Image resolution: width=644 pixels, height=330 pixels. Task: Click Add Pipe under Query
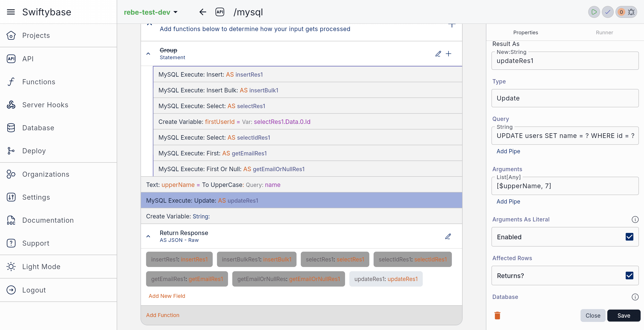point(508,151)
